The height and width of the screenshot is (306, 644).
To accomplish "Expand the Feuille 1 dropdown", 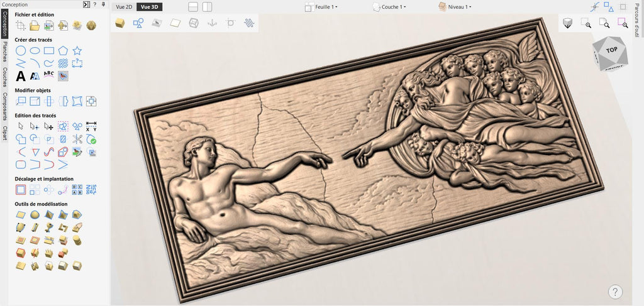I will [x=321, y=7].
